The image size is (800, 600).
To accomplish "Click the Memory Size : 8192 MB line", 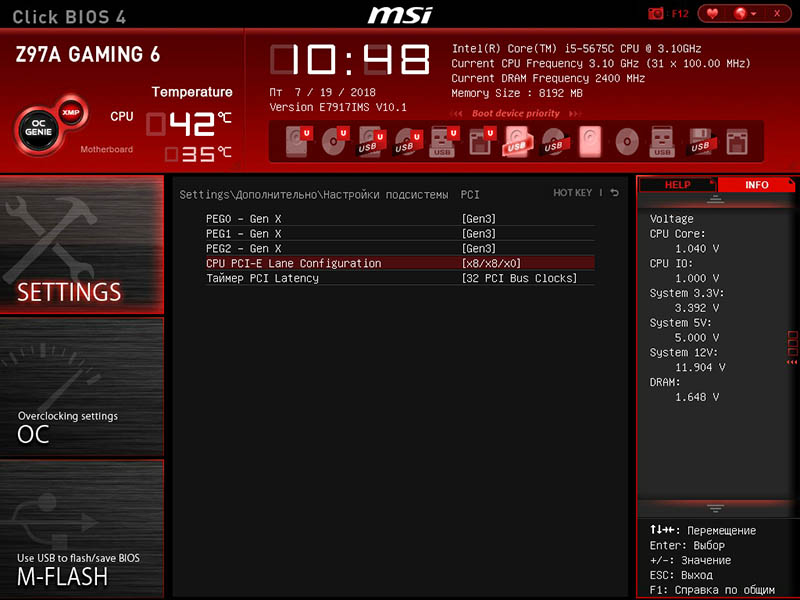I will (x=517, y=93).
